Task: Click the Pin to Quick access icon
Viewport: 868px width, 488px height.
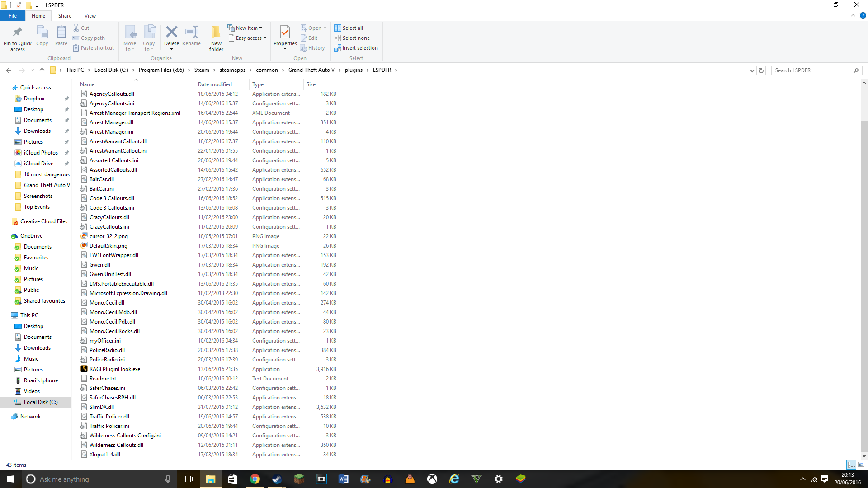Action: tap(18, 33)
